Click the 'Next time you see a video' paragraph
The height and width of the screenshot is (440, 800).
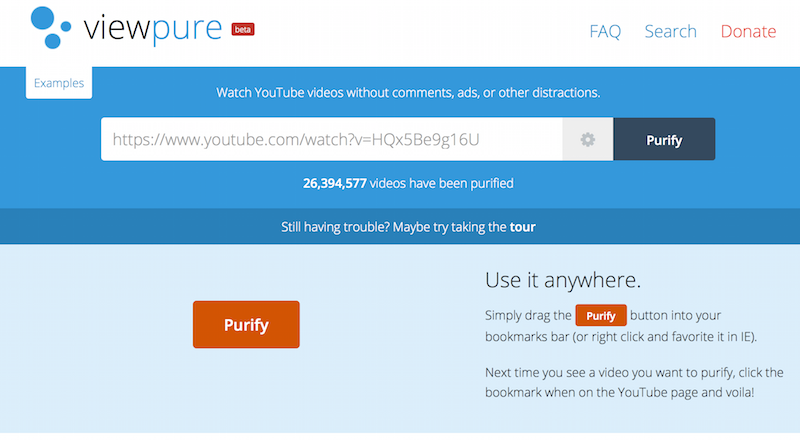(x=634, y=382)
